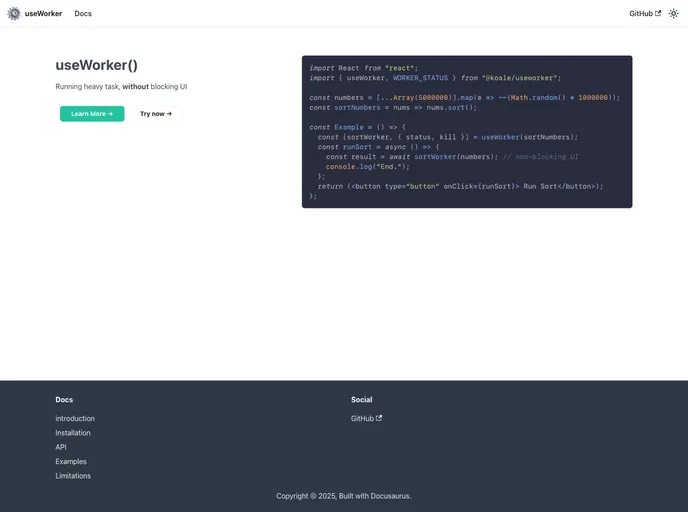
Task: Click the WORKER_STATUS import code line
Action: [435, 78]
